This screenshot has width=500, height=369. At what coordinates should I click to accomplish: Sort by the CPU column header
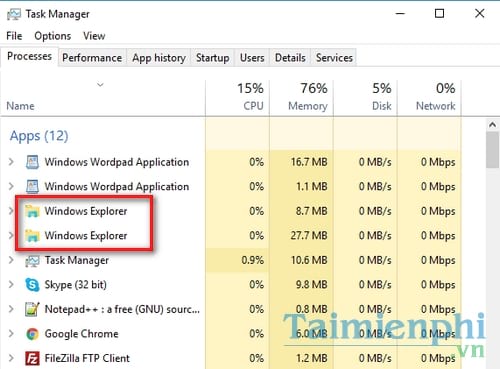238,98
